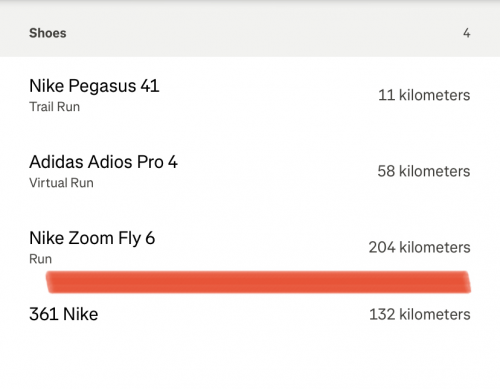This screenshot has height=389, width=500.
Task: Click the Run label under Zoom Fly 6
Action: (x=41, y=259)
